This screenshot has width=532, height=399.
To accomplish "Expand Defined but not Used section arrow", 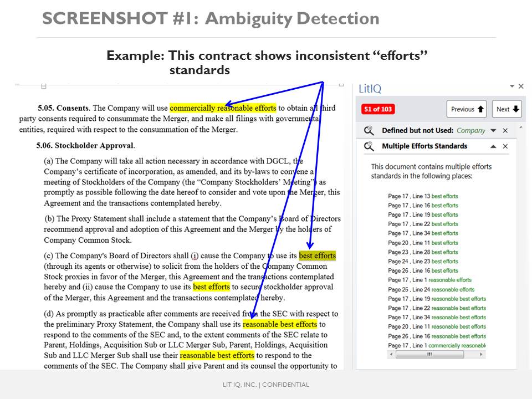I will coord(493,131).
